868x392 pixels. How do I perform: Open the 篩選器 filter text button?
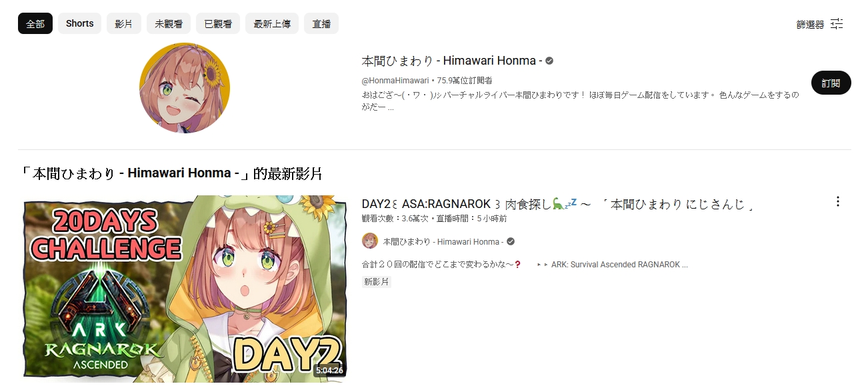810,25
